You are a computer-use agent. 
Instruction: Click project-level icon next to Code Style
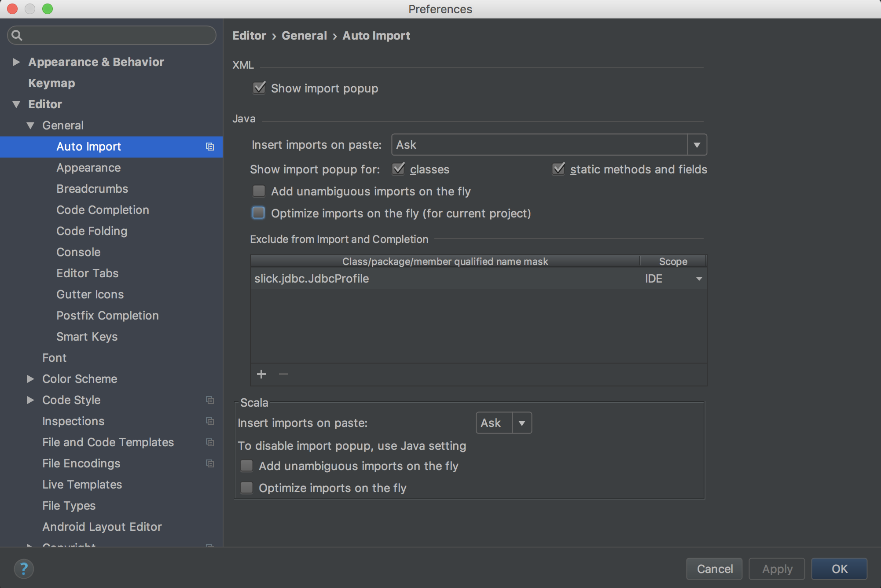click(x=210, y=400)
